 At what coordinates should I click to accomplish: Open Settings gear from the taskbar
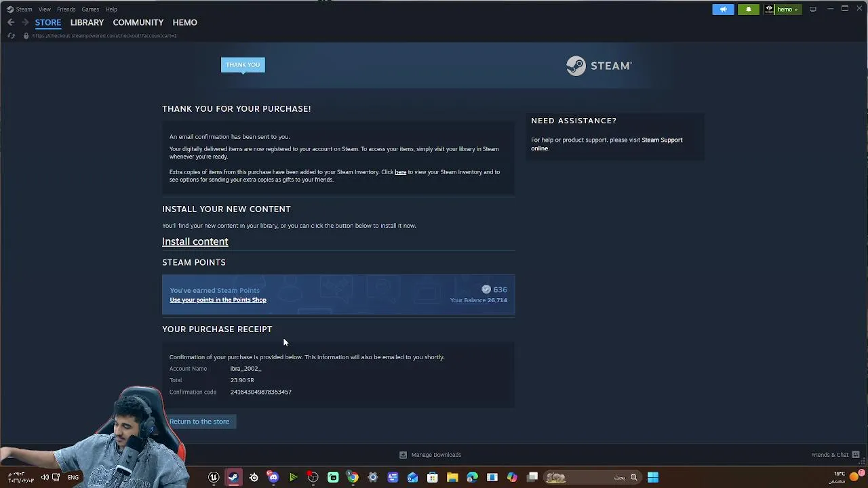coord(373,478)
